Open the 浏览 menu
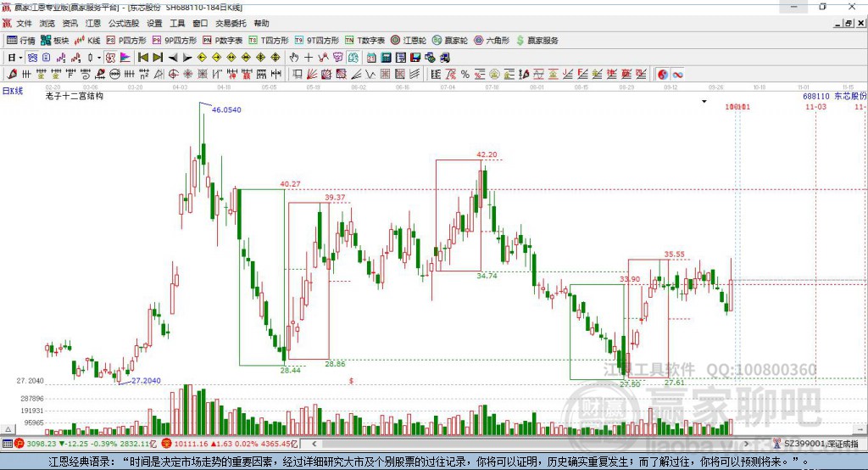This screenshot has height=470, width=868. [47, 23]
